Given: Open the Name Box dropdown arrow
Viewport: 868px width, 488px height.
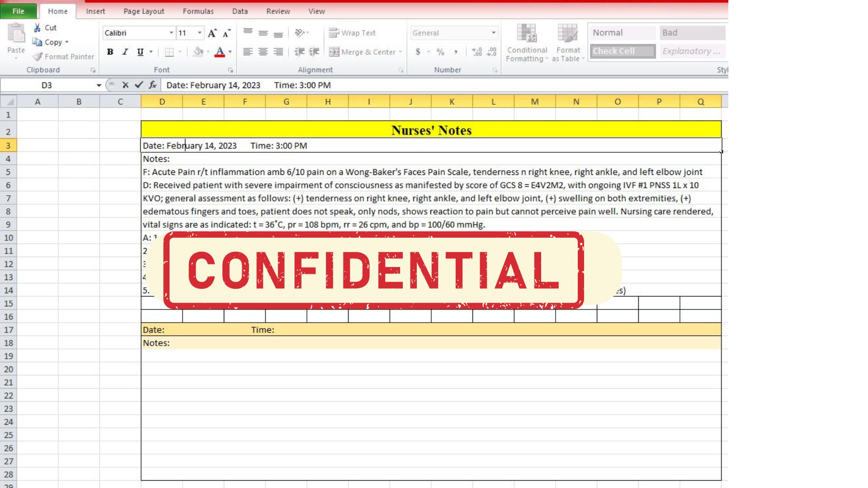Looking at the screenshot, I should [x=99, y=85].
